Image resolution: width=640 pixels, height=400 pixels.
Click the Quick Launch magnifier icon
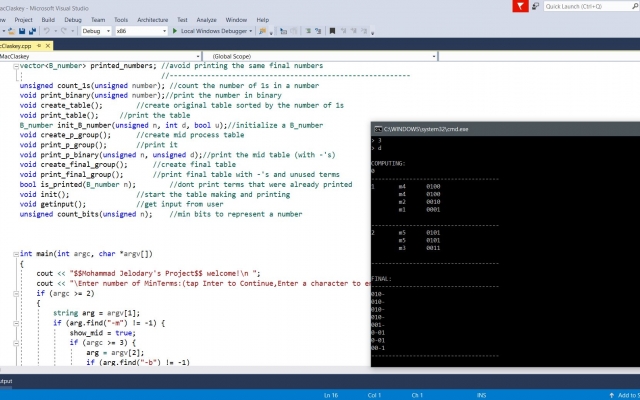[x=635, y=6]
